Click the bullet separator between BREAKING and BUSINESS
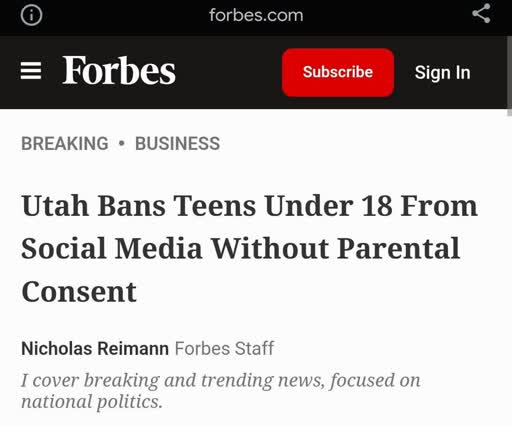The width and height of the screenshot is (512, 426). pos(122,144)
